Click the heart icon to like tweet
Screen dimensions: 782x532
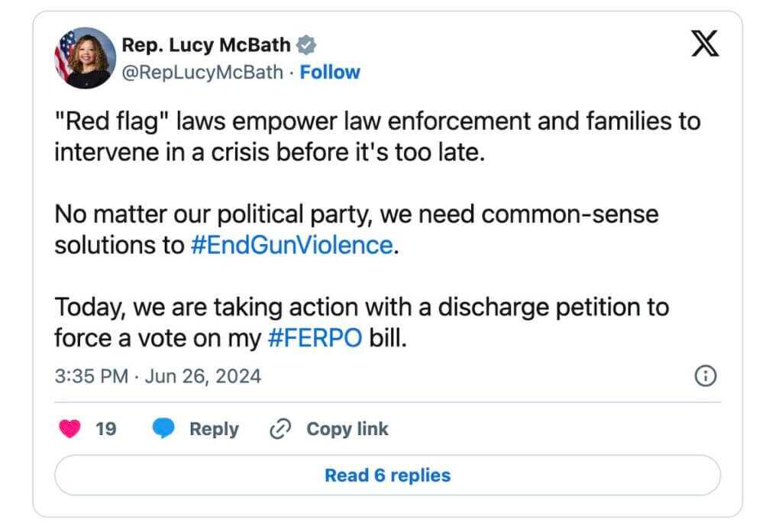pyautogui.click(x=70, y=429)
